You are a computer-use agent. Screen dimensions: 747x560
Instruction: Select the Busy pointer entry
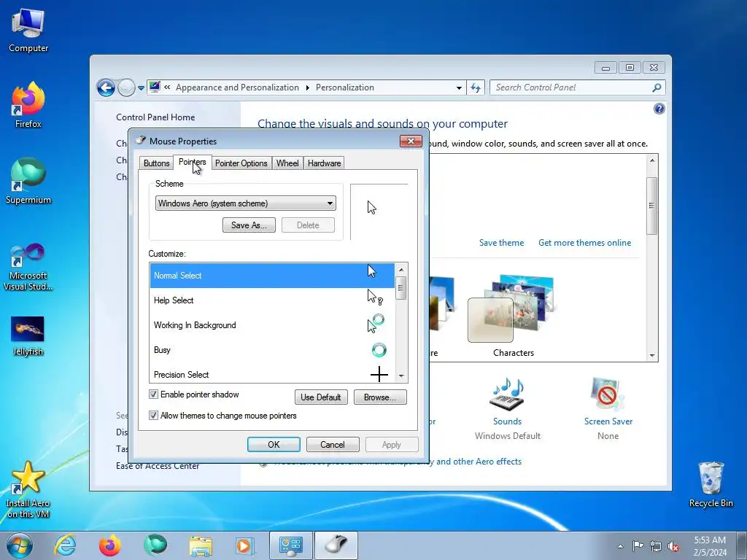point(272,349)
